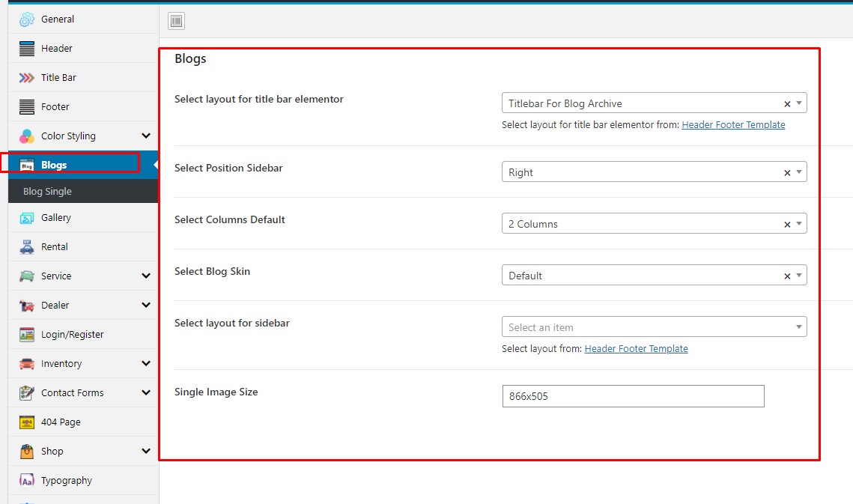Follow Header Footer Template link under sidebar layout

[x=636, y=349]
